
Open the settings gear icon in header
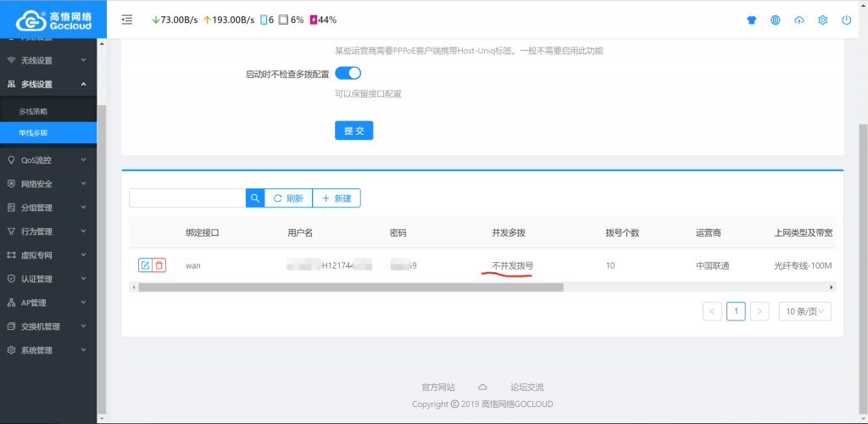click(822, 20)
